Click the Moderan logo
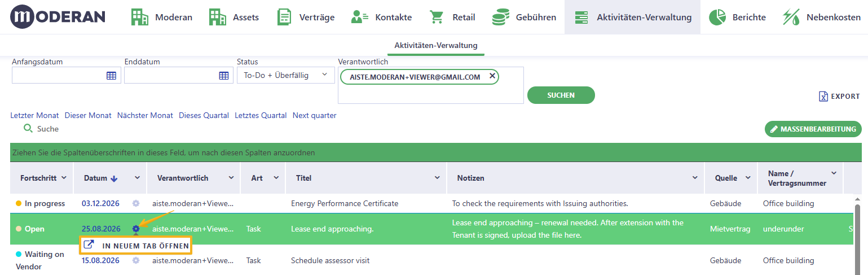The width and height of the screenshot is (868, 275). pyautogui.click(x=58, y=17)
